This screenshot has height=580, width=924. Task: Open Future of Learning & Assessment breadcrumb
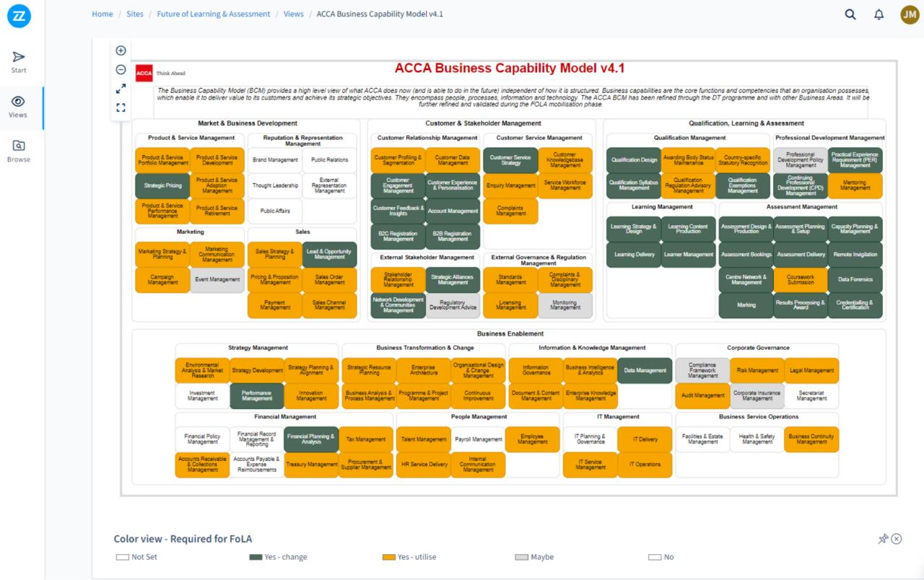point(214,14)
